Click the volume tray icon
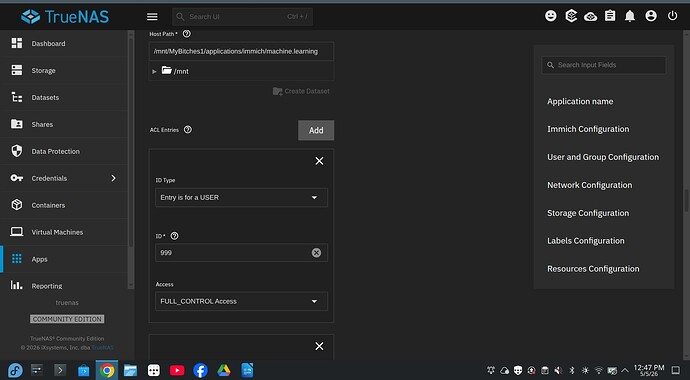Screen dimensions: 690x380 pos(558,371)
